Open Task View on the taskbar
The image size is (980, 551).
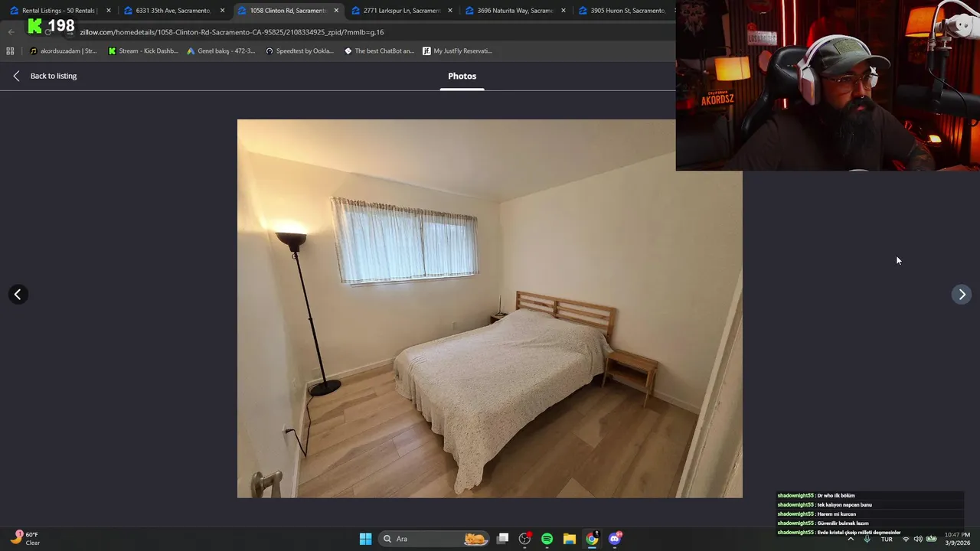click(502, 539)
